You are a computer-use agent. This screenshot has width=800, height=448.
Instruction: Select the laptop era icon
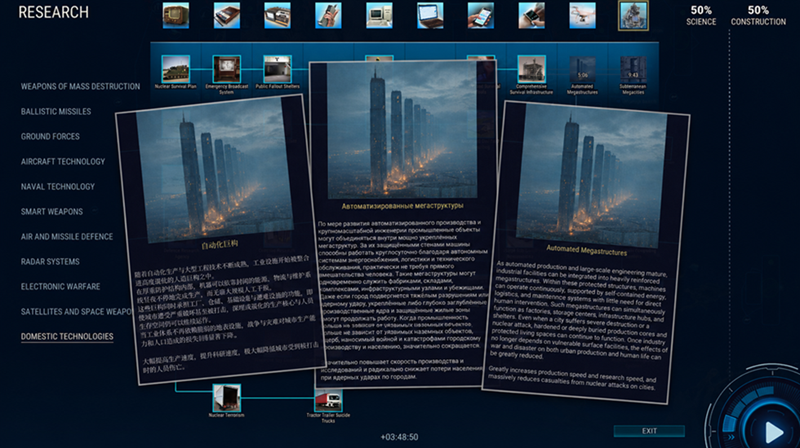pos(430,15)
